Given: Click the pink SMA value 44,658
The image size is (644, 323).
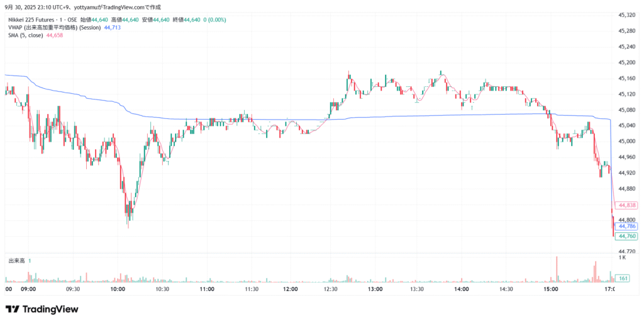Looking at the screenshot, I should [55, 35].
